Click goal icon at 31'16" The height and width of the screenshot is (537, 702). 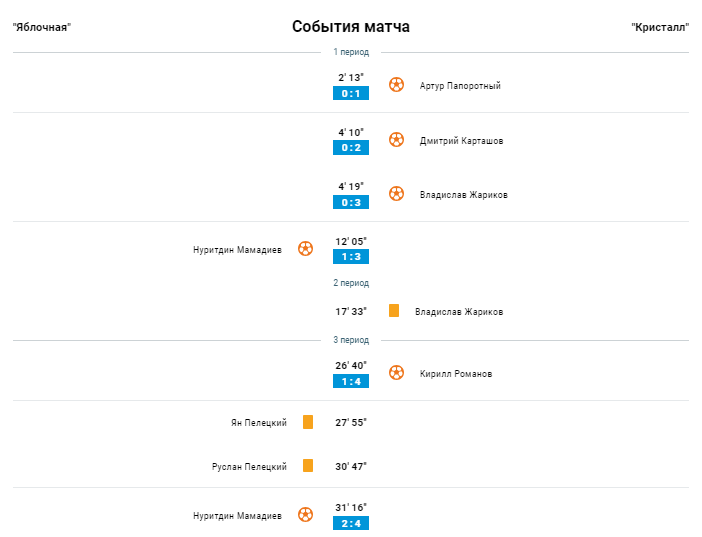(x=305, y=515)
